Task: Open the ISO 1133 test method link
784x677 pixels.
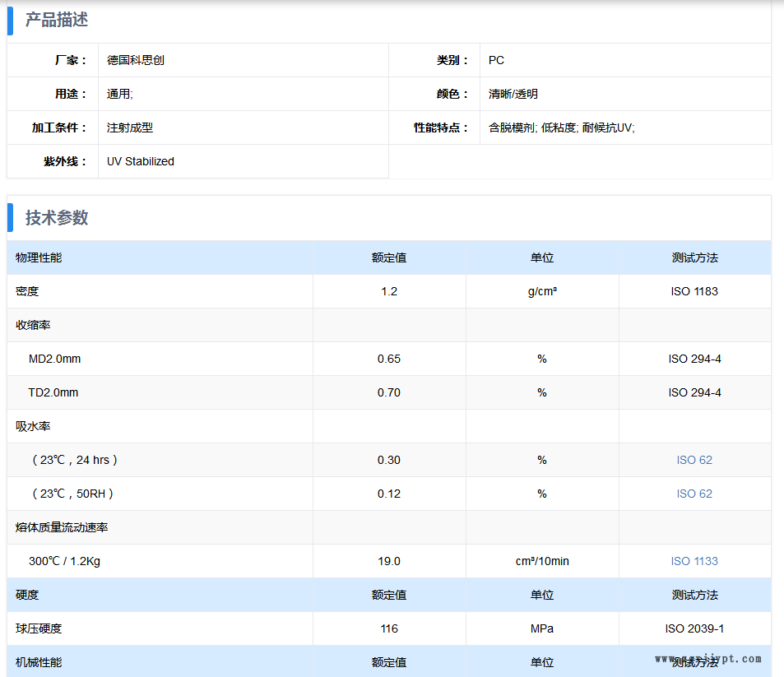Action: tap(694, 561)
